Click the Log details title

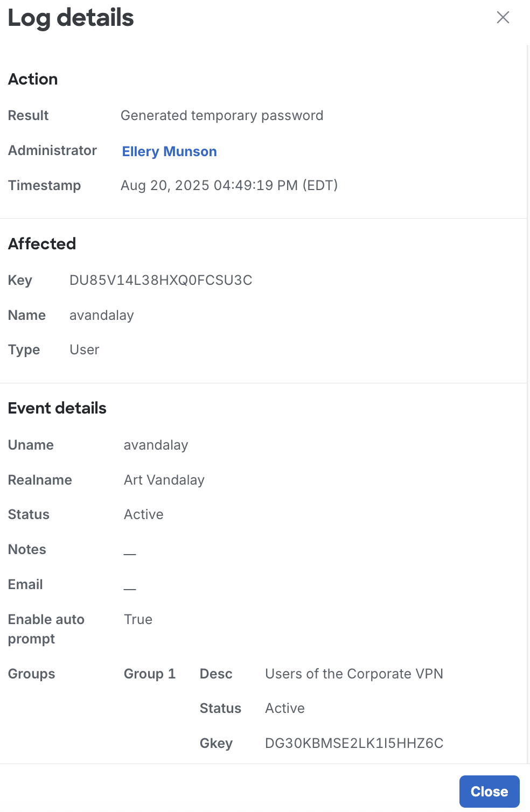tap(70, 18)
